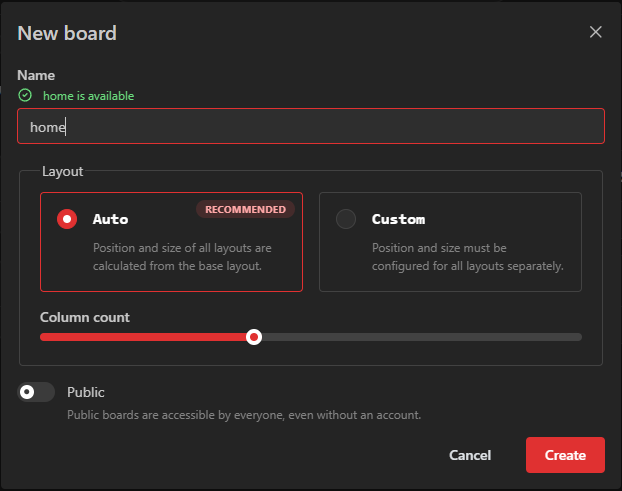The image size is (622, 491).
Task: Enable the Public board toggle
Action: coord(36,392)
